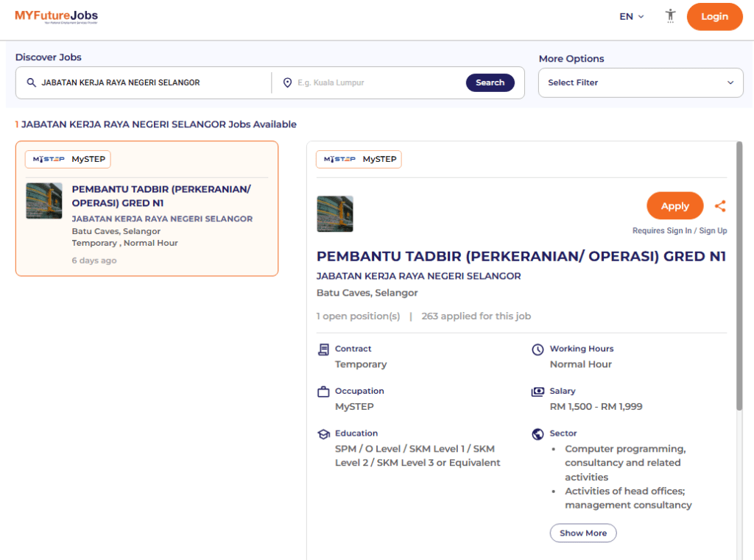
Task: Open the EN language dropdown
Action: [631, 16]
